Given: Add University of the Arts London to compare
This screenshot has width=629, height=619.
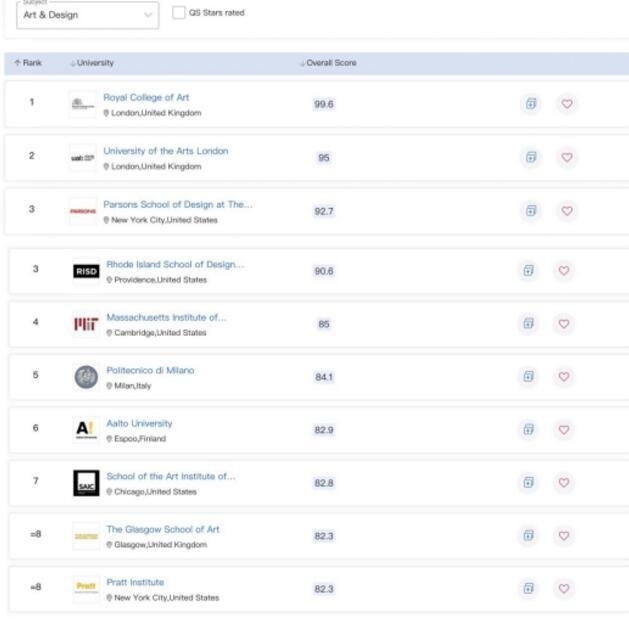Looking at the screenshot, I should coord(531,157).
